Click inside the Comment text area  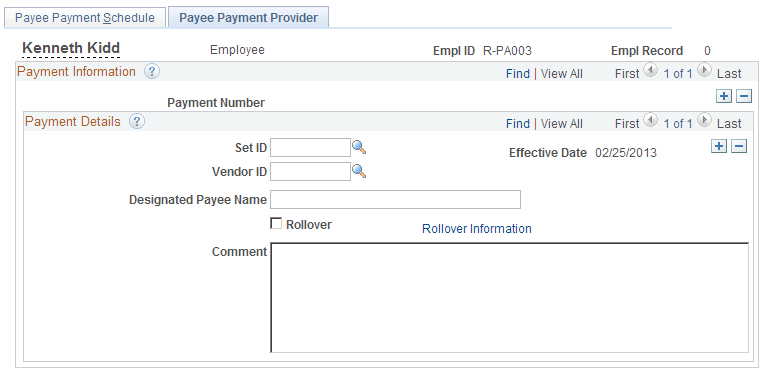click(x=510, y=297)
